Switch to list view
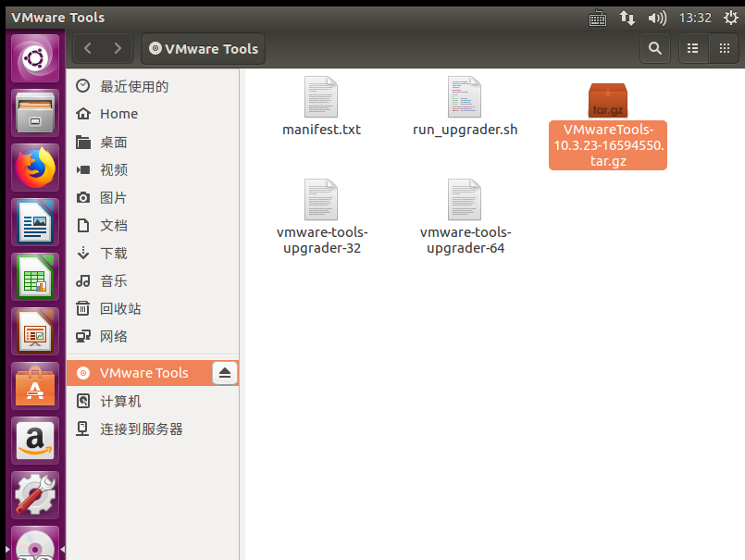 [x=693, y=48]
